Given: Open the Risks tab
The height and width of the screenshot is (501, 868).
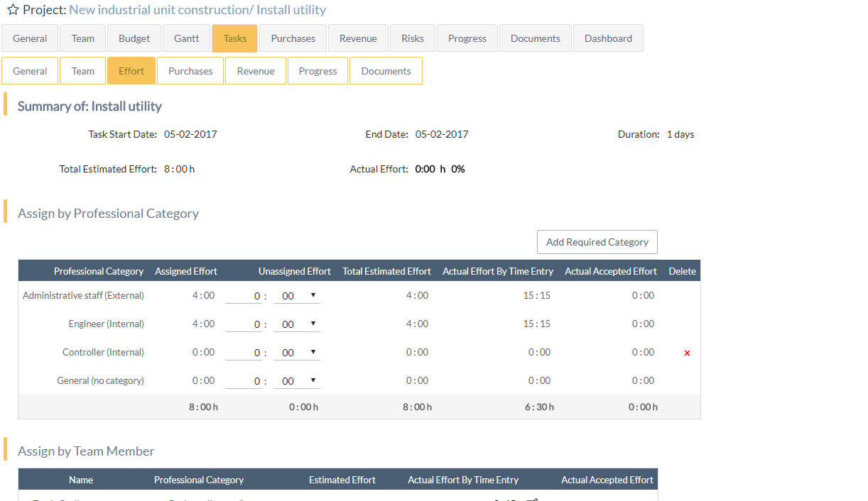Looking at the screenshot, I should 412,38.
